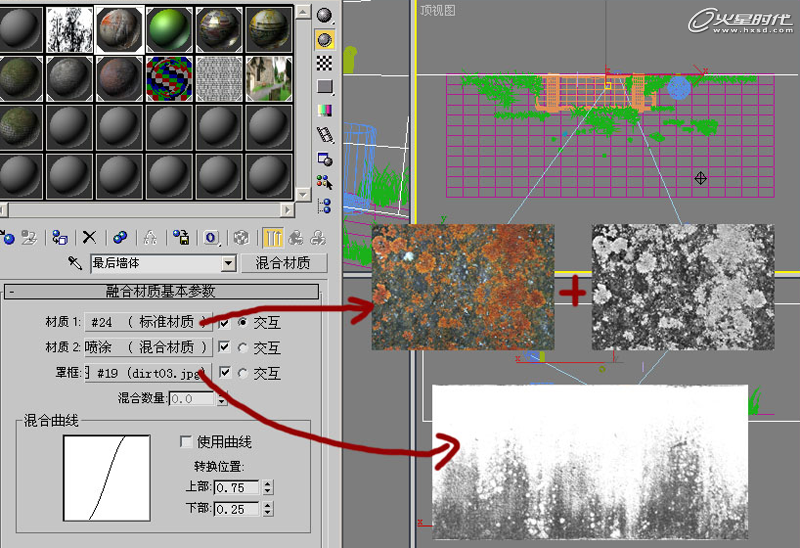Click the 混合数量 spinner arrows
This screenshot has height=548, width=800.
221,398
